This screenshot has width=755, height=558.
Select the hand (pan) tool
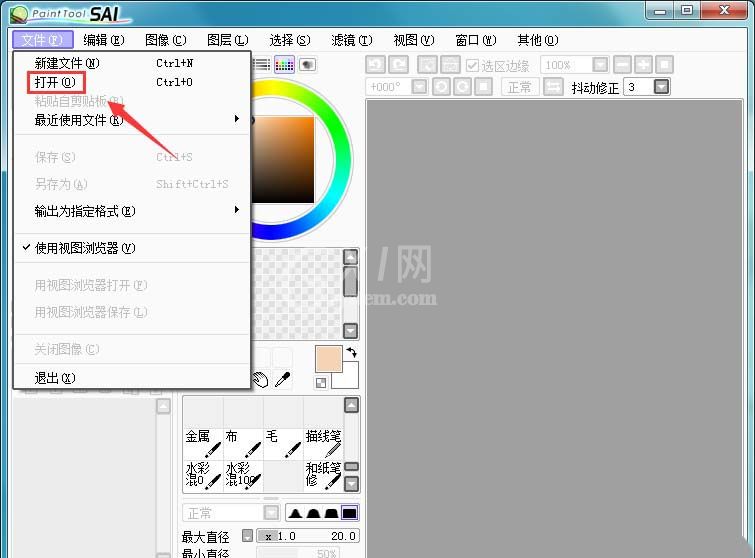260,379
